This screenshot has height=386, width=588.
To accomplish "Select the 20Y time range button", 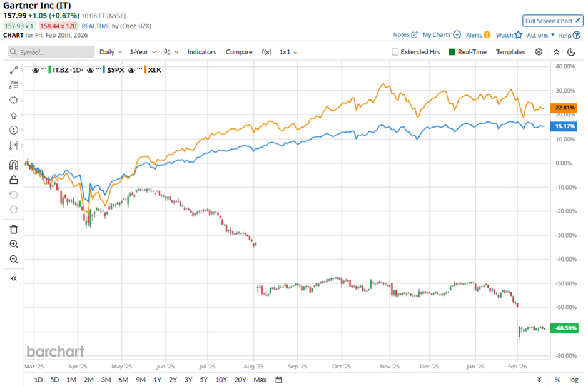I will 240,380.
